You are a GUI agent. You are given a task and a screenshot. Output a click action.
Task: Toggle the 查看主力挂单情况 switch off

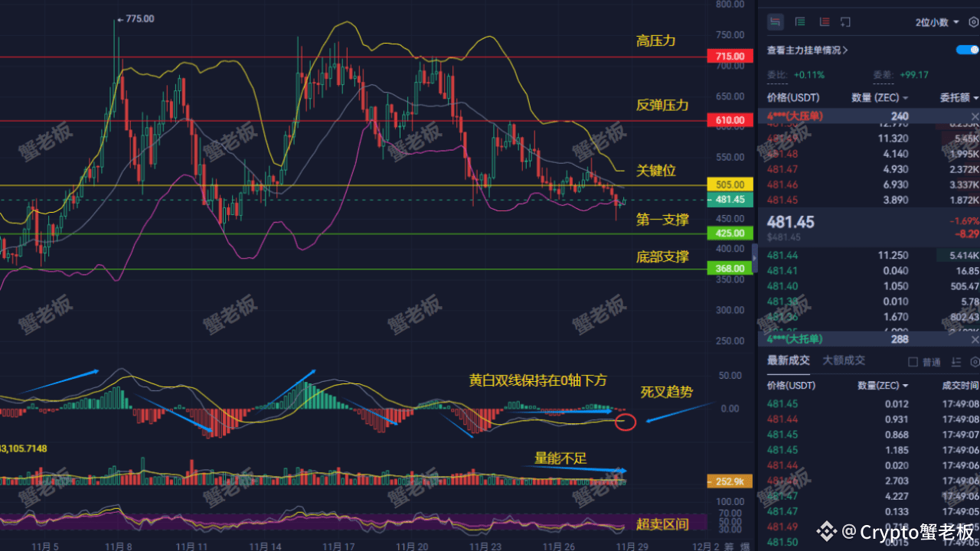967,50
